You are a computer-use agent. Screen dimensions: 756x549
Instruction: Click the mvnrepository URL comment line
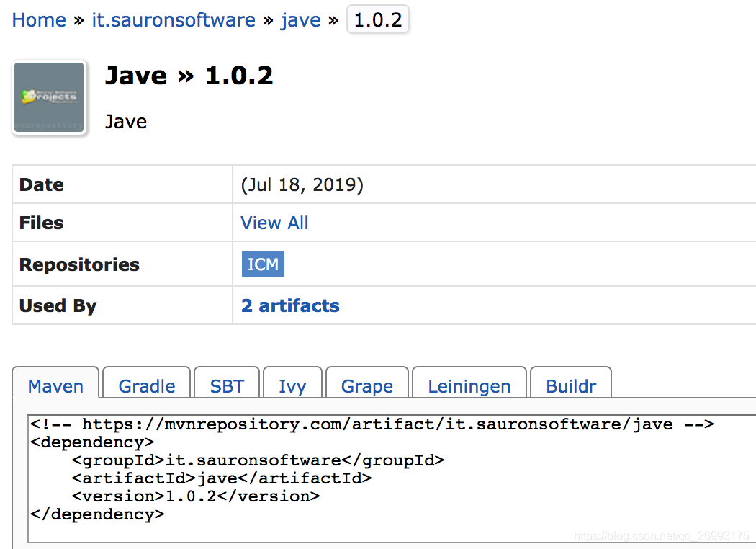[372, 424]
